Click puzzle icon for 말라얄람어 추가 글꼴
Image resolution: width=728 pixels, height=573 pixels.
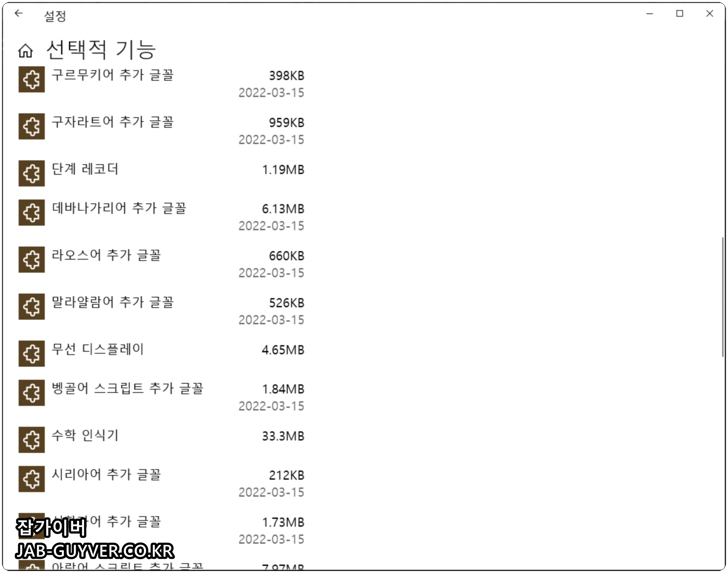(32, 307)
